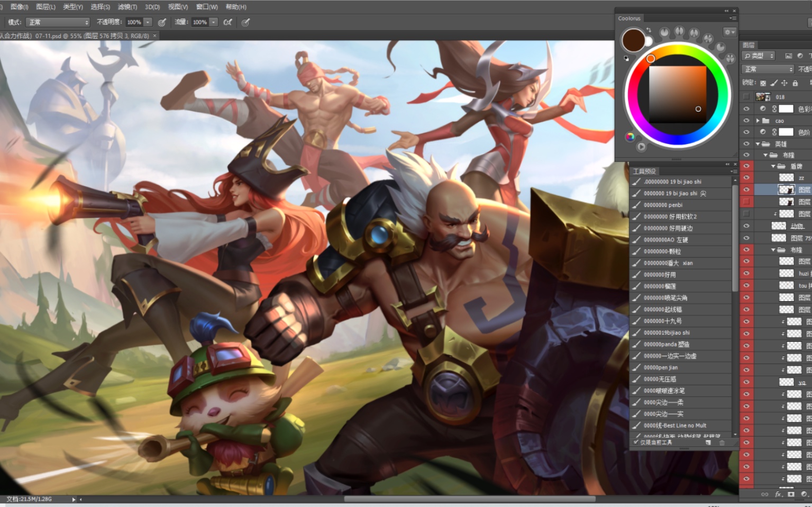Open Coolorus settings gear menu
Screen dimensions: 812x507
click(x=729, y=32)
